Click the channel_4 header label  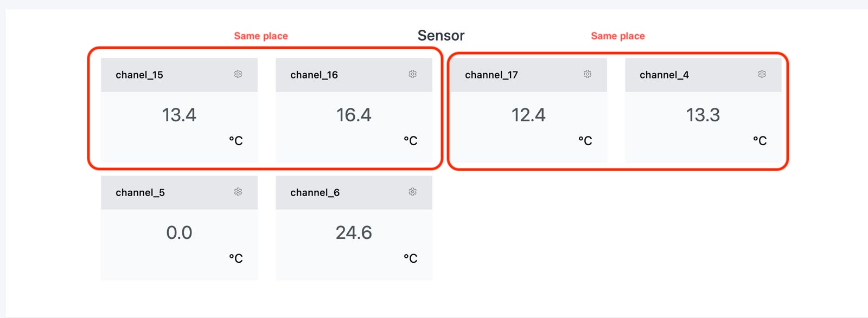[x=664, y=75]
